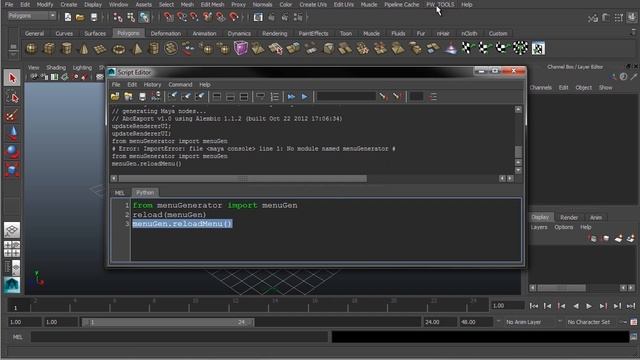Viewport: 640px width, 360px height.
Task: Go to end of playback range
Action: pos(631,306)
